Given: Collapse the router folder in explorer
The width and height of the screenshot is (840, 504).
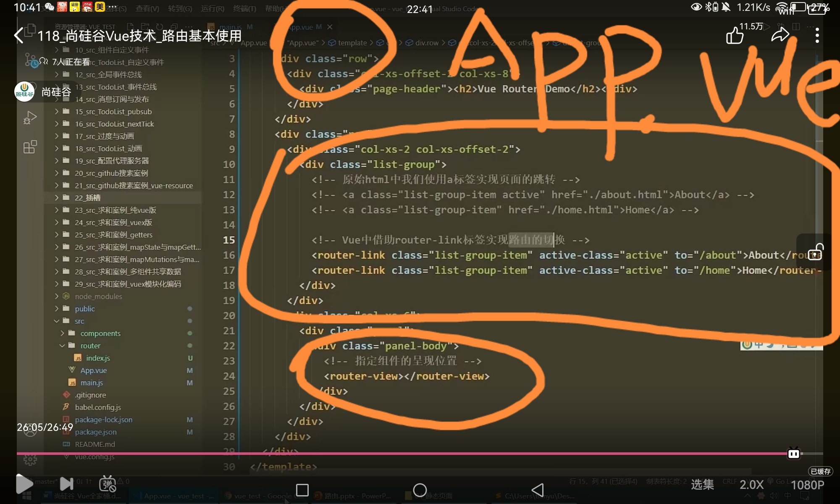Looking at the screenshot, I should [90, 346].
